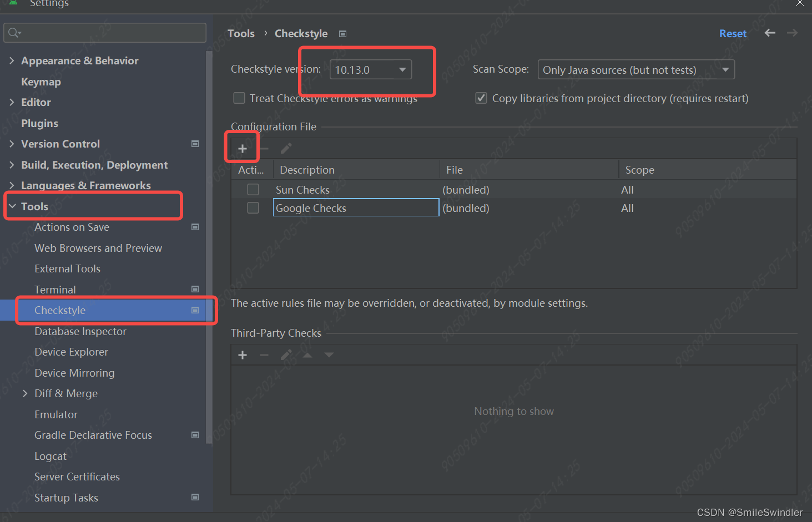The image size is (812, 522).
Task: Add a new Checkstyle configuration file
Action: pos(242,148)
